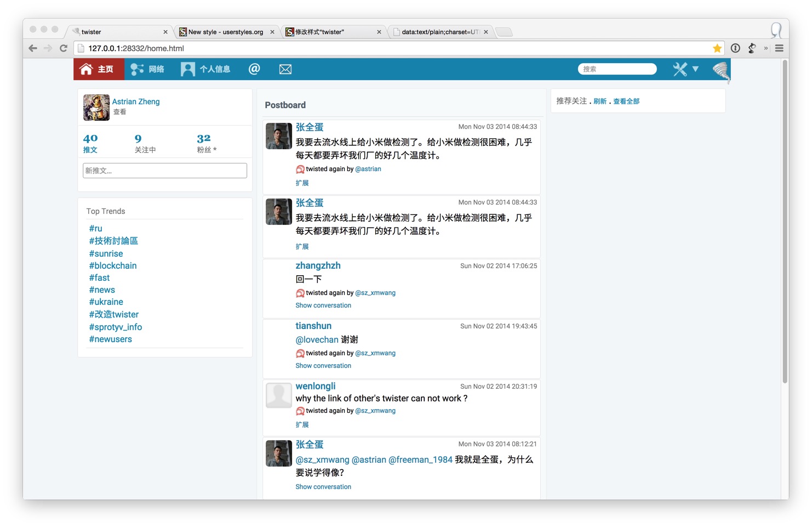
Task: Open Astrian Zheng profile link
Action: coord(136,101)
